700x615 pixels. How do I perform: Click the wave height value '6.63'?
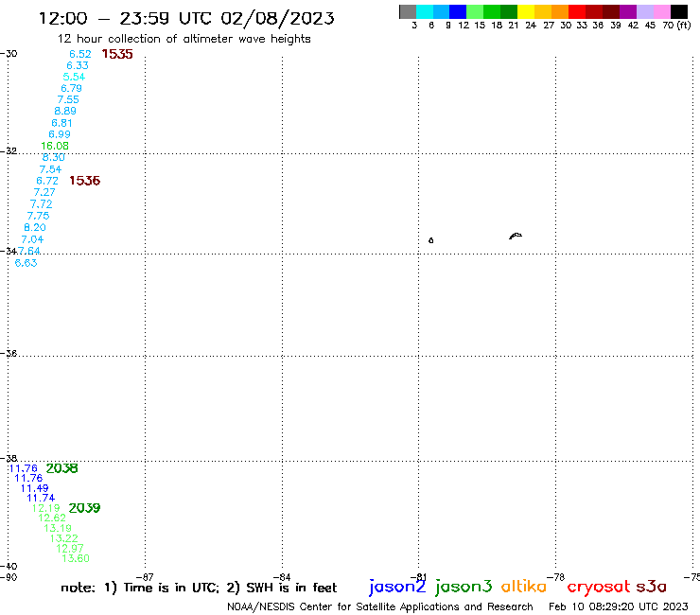tap(26, 263)
